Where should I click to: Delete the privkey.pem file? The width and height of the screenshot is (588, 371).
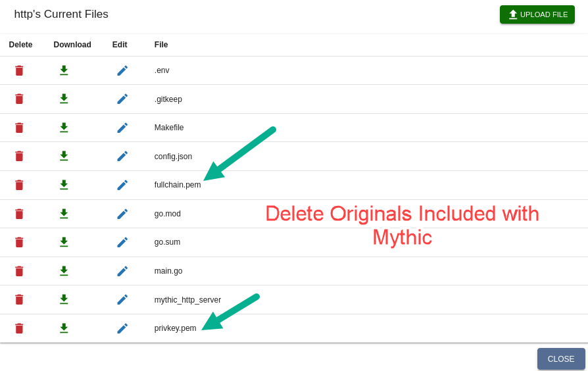coord(19,328)
